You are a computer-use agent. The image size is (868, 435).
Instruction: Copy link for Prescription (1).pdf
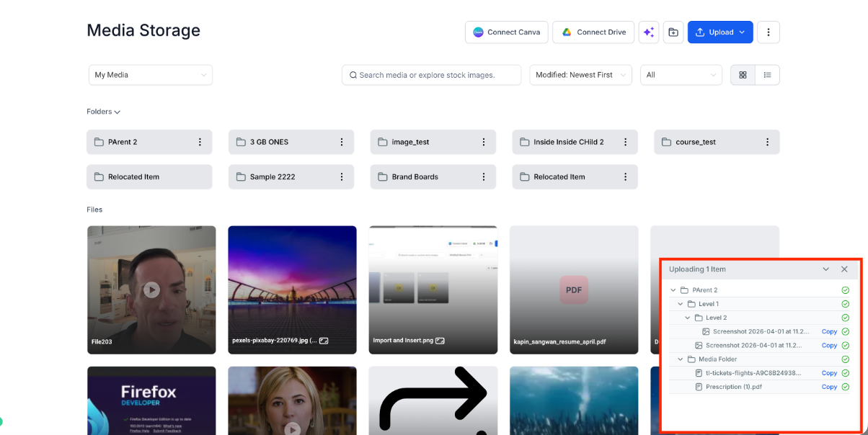coord(829,387)
